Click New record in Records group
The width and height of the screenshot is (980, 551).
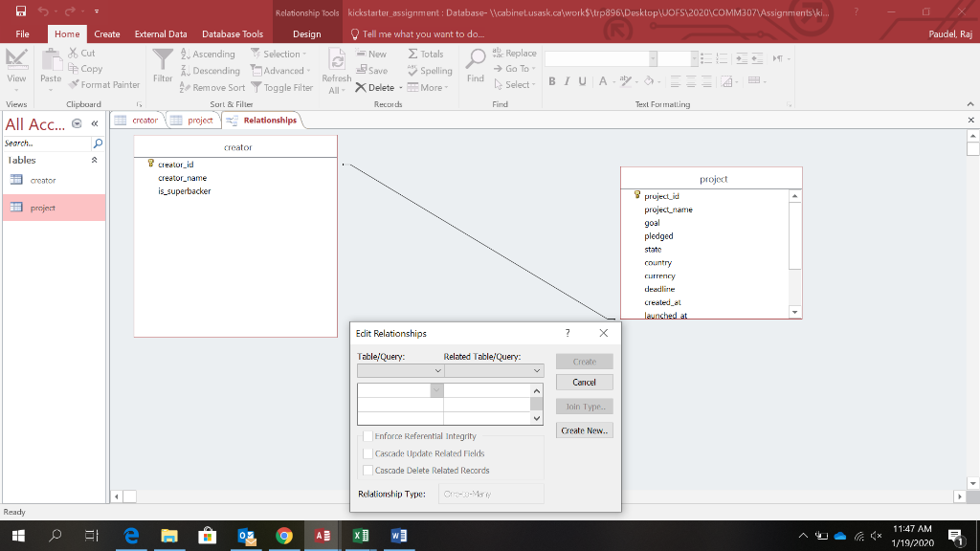click(371, 54)
